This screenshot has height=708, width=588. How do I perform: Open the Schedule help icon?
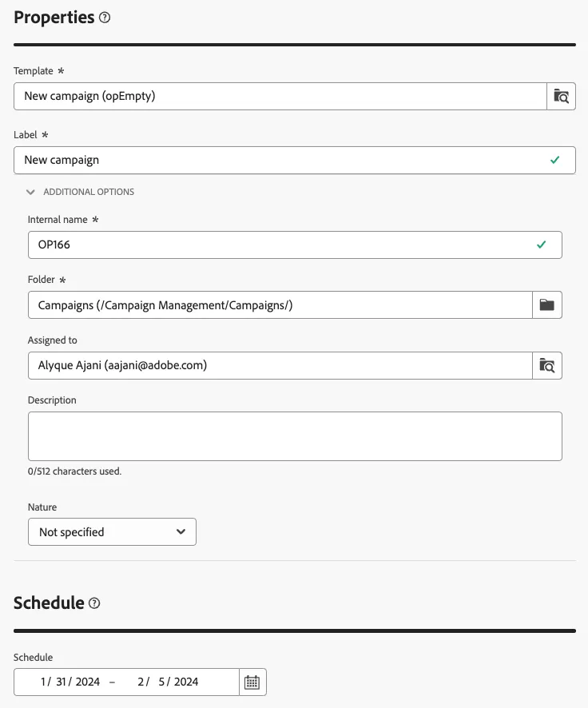[94, 603]
